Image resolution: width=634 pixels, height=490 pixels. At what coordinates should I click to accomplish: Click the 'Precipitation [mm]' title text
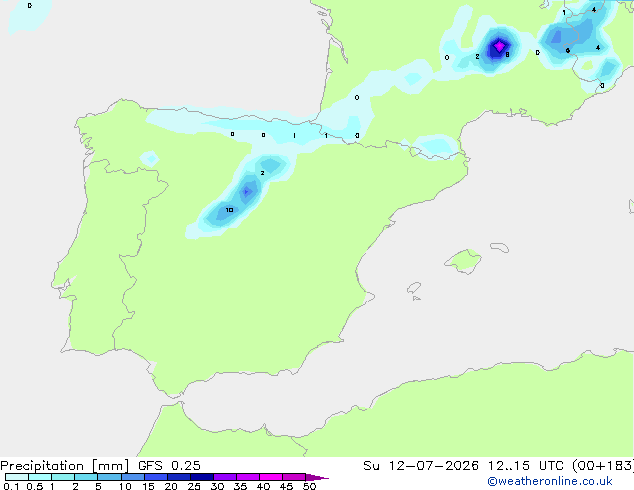coord(65,466)
